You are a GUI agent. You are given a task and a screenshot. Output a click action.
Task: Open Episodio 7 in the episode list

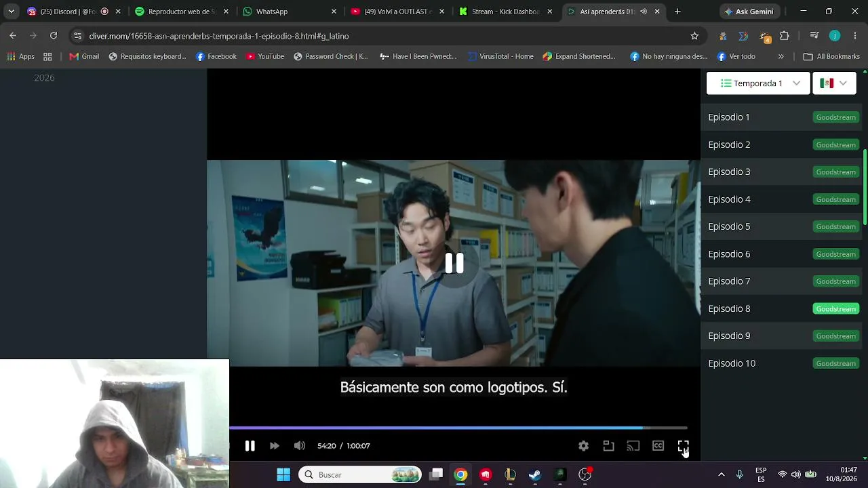click(729, 281)
